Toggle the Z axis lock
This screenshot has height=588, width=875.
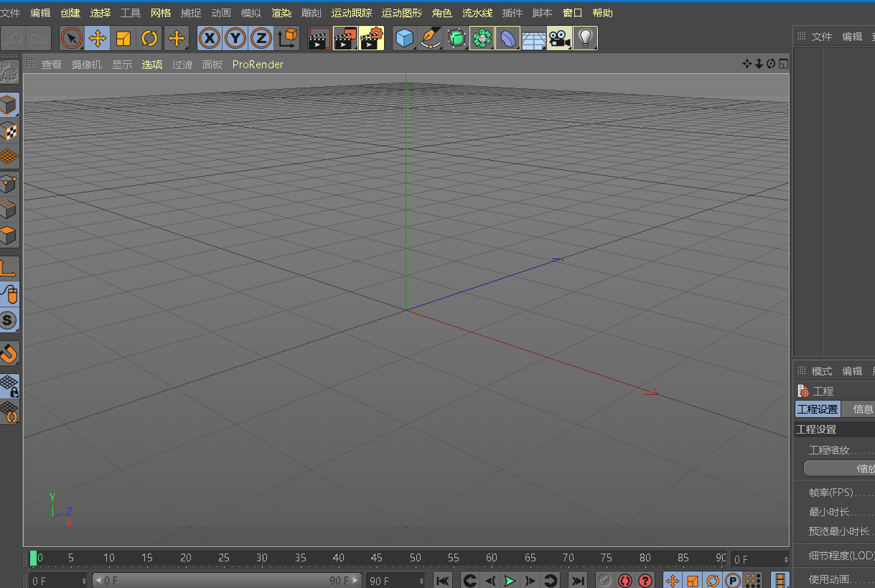click(x=261, y=38)
